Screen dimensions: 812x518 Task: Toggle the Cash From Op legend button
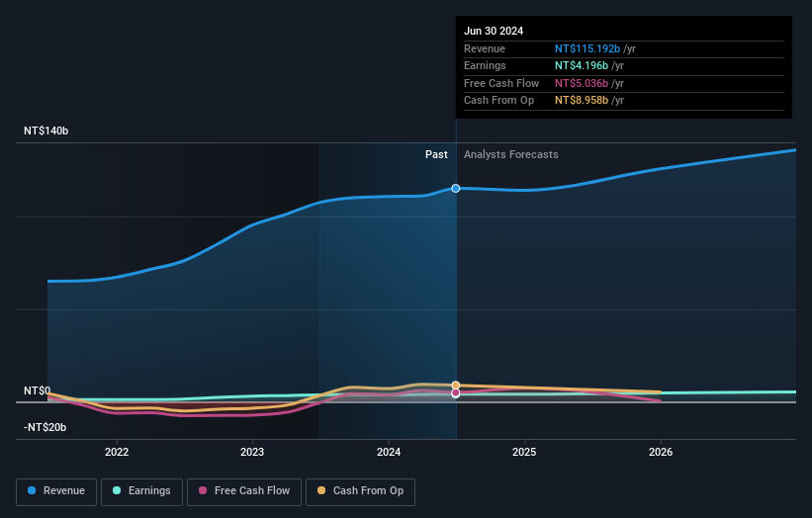point(360,491)
